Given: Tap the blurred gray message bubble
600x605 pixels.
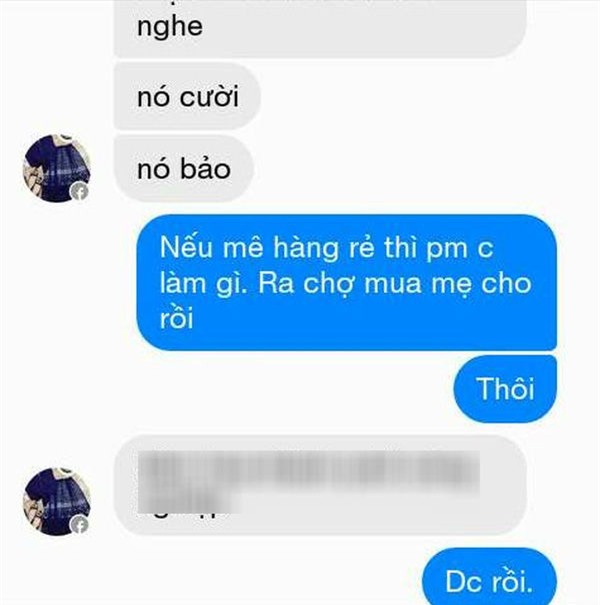Looking at the screenshot, I should coord(321,485).
